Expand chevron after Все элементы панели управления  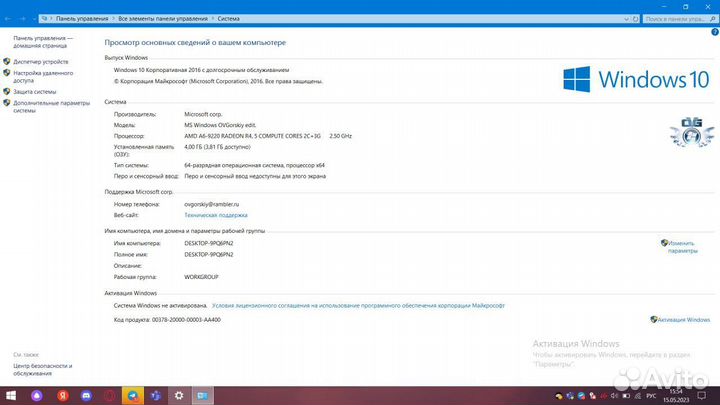pos(213,19)
